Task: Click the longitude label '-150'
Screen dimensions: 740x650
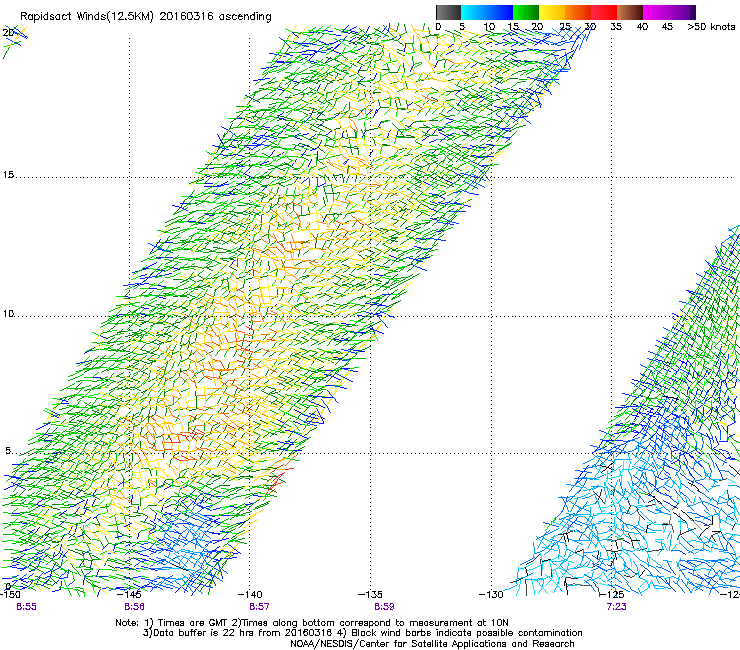Action: pyautogui.click(x=10, y=595)
